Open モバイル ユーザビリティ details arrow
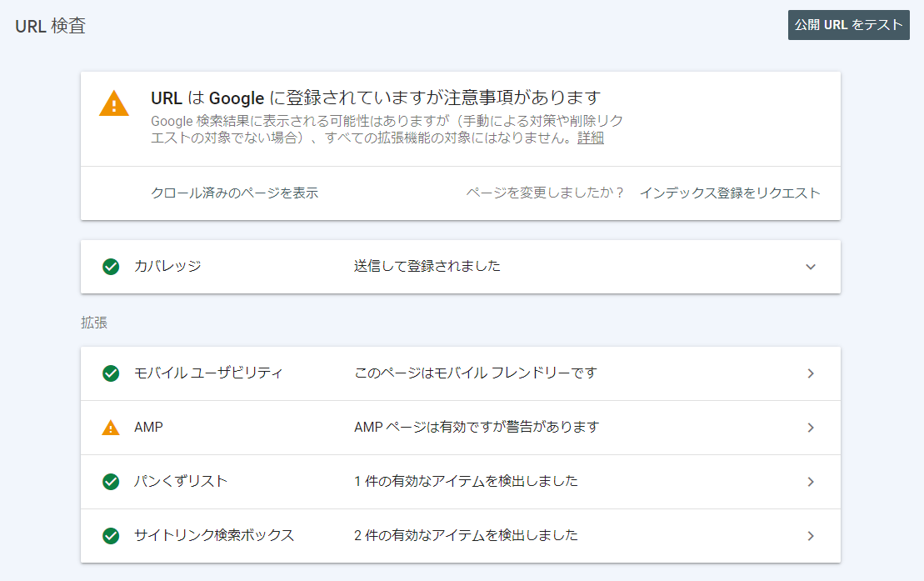The height and width of the screenshot is (581, 924). point(811,373)
